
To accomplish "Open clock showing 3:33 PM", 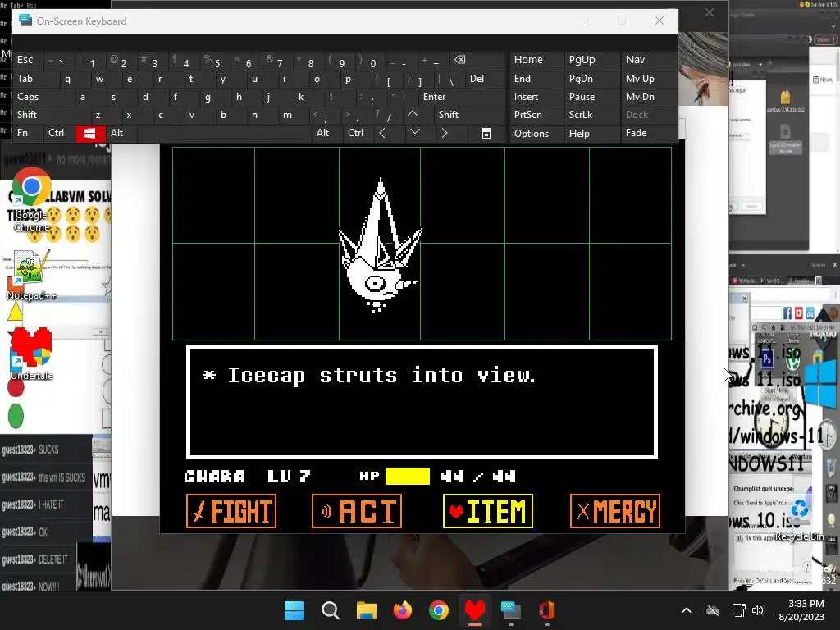I will click(x=801, y=610).
